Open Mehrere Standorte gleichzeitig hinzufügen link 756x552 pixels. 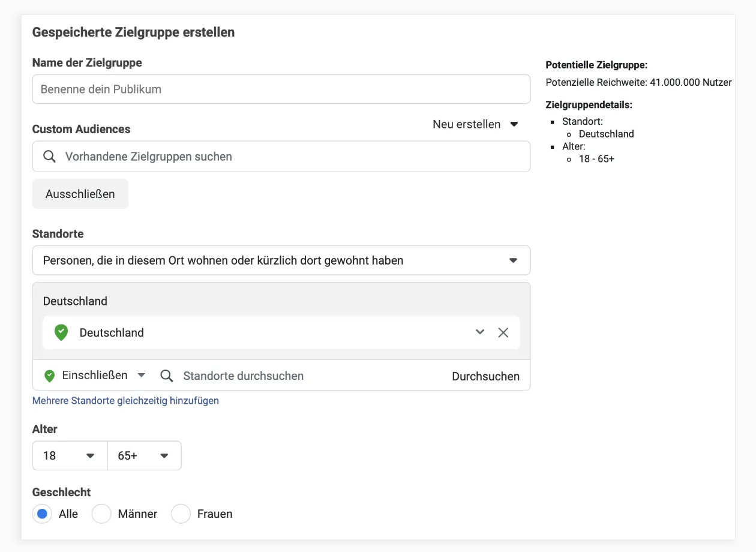[125, 400]
